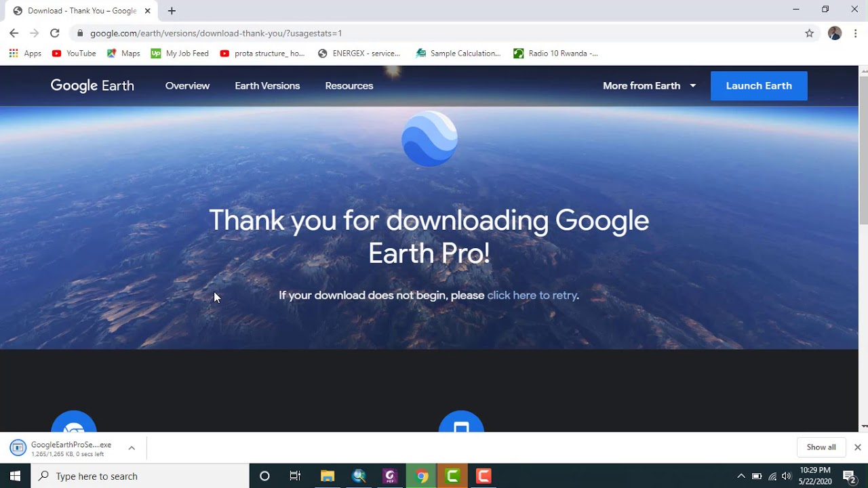Show hidden system tray icons
Screen dimensions: 868x488
741,476
